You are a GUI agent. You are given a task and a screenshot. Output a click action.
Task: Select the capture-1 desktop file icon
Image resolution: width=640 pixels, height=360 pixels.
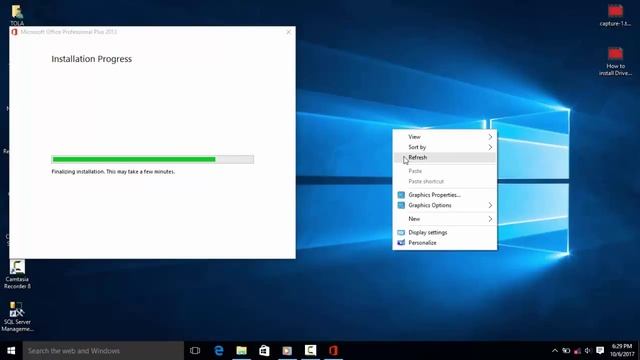pos(615,16)
